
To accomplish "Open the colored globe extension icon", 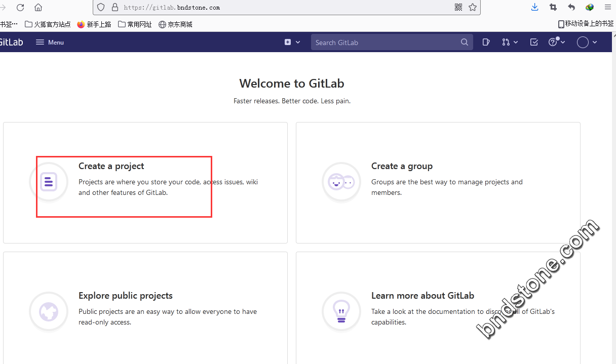I will coord(590,7).
